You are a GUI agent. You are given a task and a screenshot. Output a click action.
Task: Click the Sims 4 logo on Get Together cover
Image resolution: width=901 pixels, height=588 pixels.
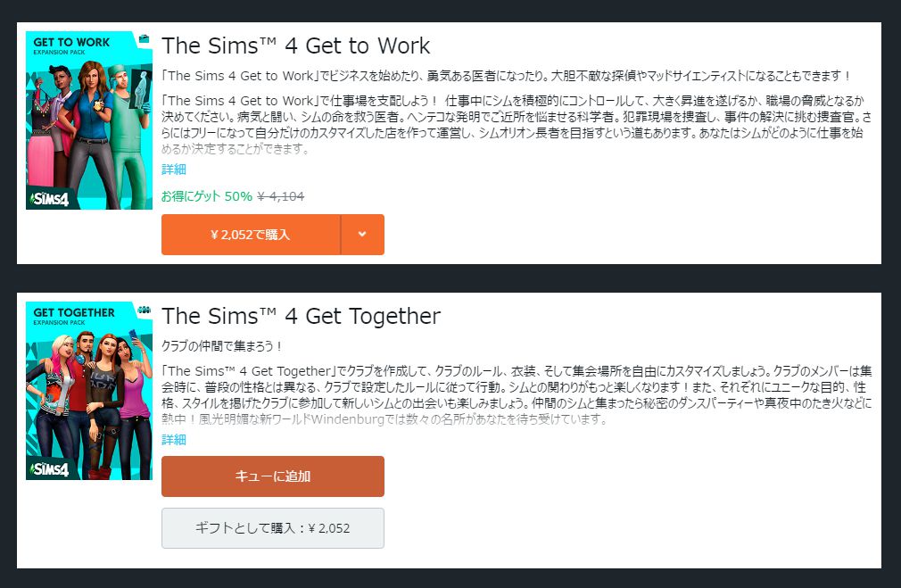click(48, 468)
